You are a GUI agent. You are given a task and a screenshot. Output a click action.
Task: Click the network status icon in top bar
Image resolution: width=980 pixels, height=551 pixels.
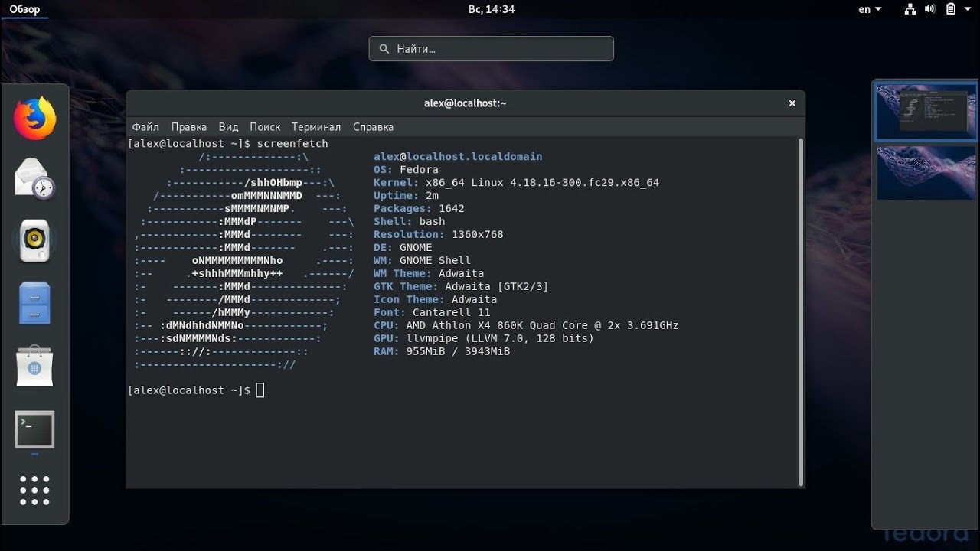point(910,9)
